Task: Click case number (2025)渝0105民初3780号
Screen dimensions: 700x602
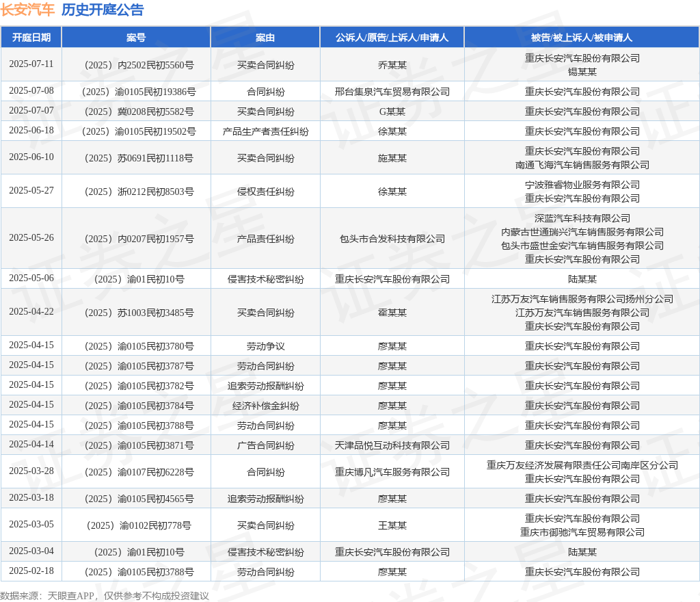Action: pyautogui.click(x=139, y=346)
